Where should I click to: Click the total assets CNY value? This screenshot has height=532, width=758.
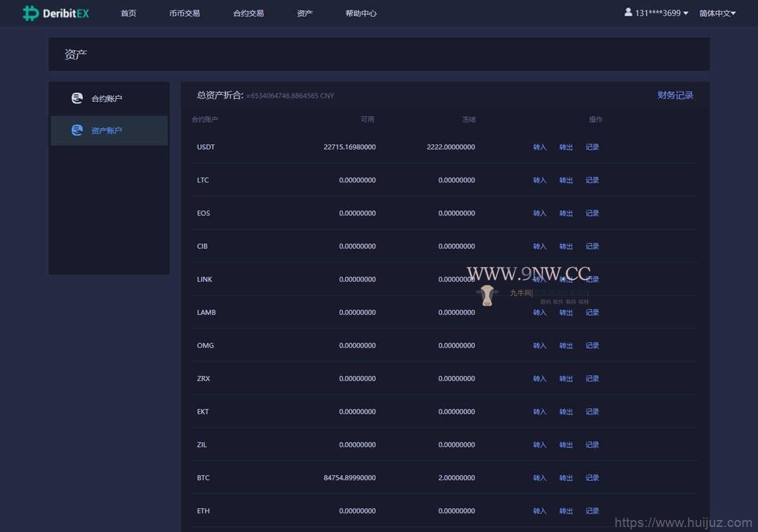coord(291,96)
